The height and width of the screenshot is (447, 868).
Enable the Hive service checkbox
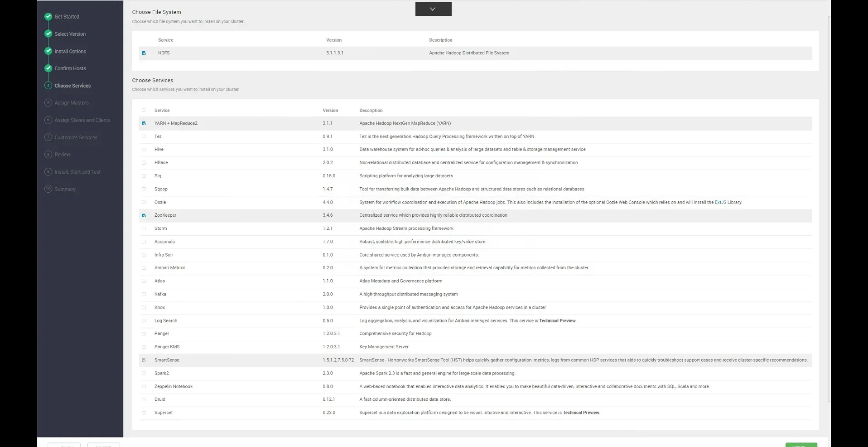pos(144,150)
